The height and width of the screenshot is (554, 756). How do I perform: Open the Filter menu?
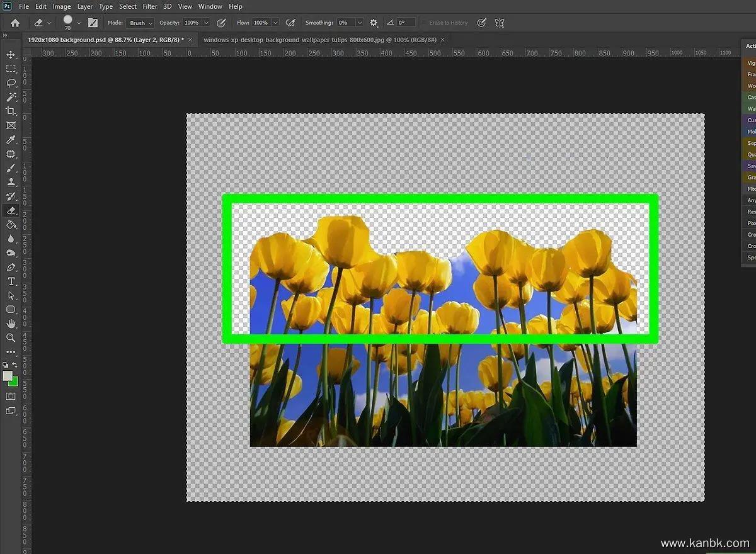point(150,6)
